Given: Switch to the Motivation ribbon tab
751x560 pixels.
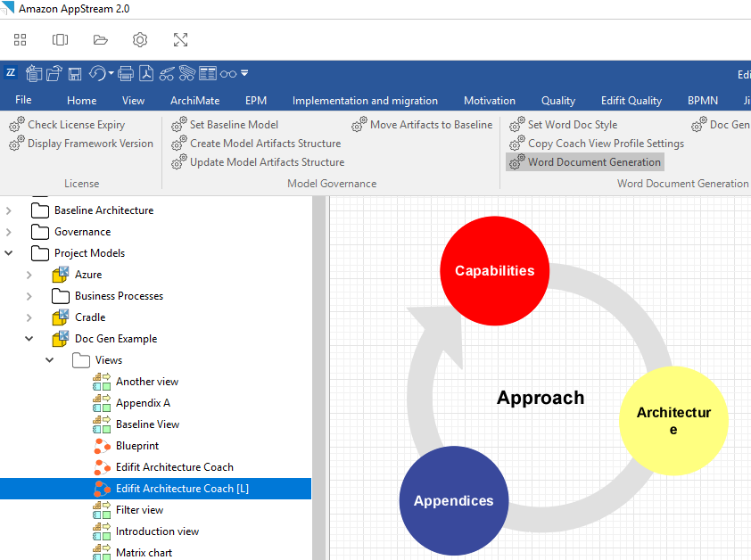Looking at the screenshot, I should [x=489, y=101].
